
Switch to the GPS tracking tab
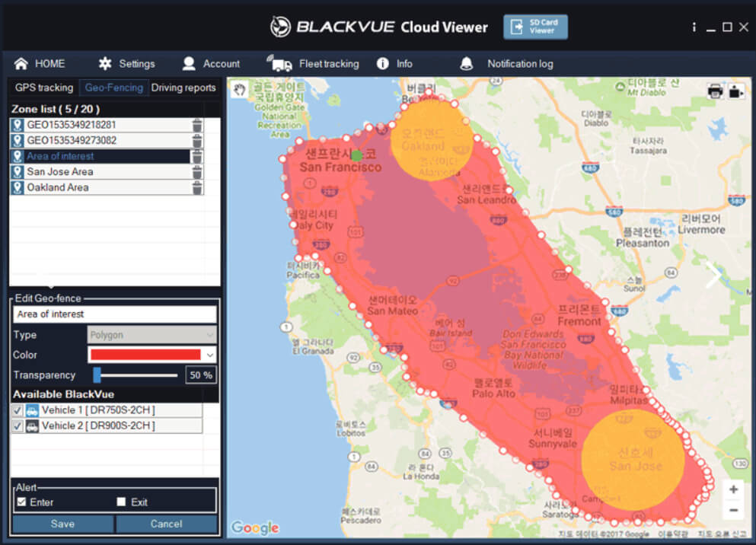tap(44, 88)
